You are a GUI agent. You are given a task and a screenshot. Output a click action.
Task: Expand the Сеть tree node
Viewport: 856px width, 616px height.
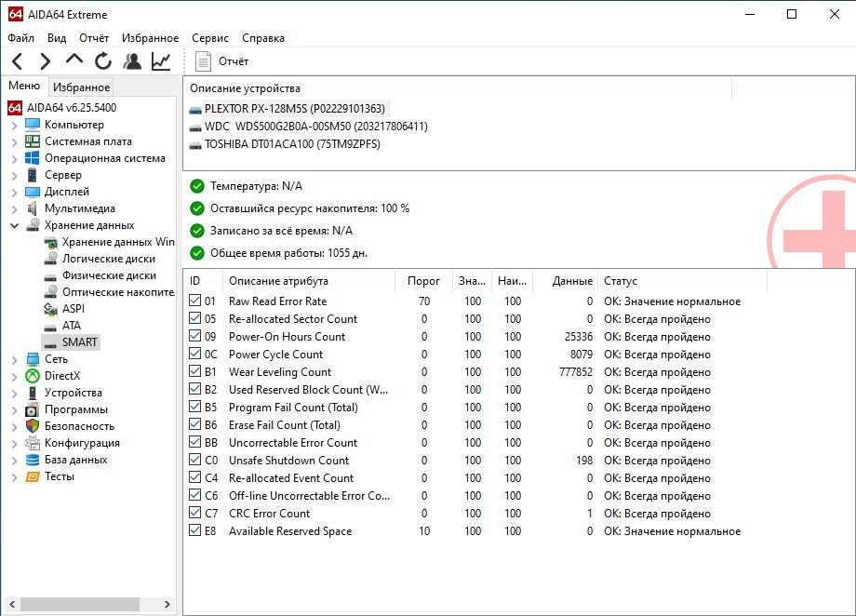(15, 360)
